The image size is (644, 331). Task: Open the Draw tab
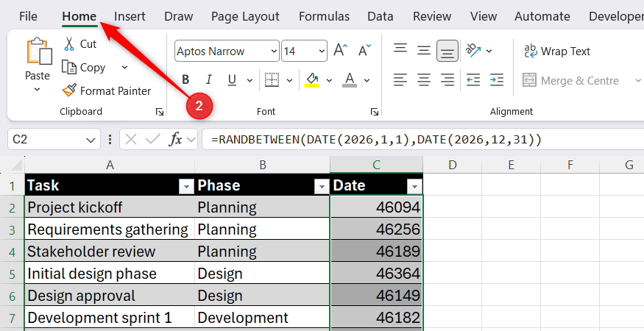click(x=178, y=16)
